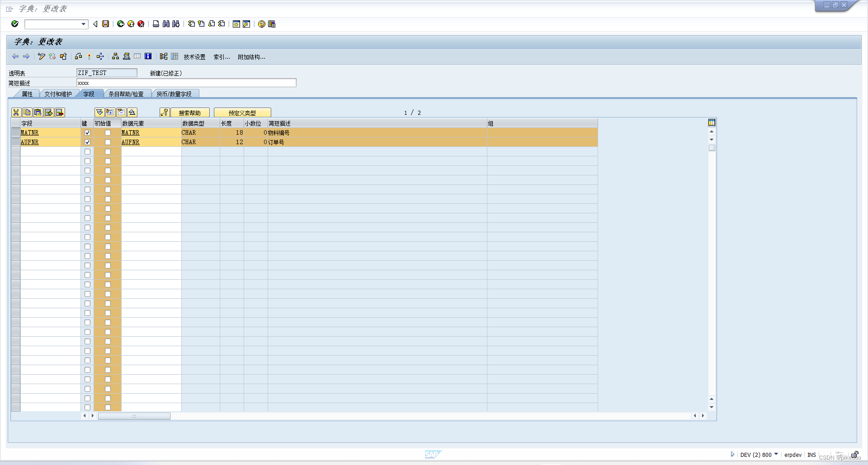Image resolution: width=868 pixels, height=465 pixels.
Task: Click the green Back arrow icon
Action: click(x=121, y=24)
